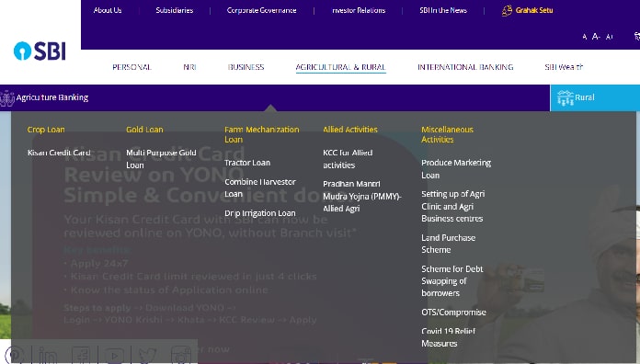Open Corporate Governance section
This screenshot has height=364, width=640.
[x=262, y=10]
